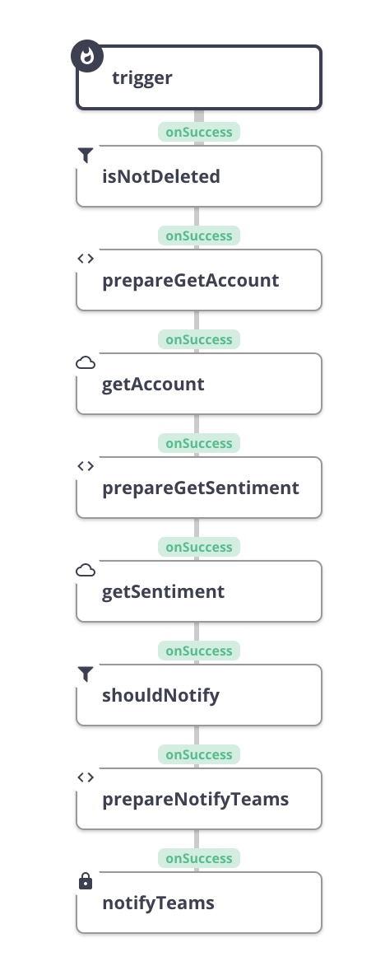Select the isNotDeleted step
The width and height of the screenshot is (385, 980).
click(x=199, y=176)
